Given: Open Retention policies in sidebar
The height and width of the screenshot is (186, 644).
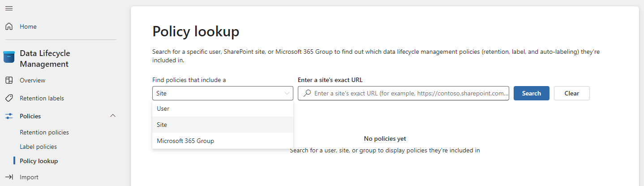Looking at the screenshot, I should tap(44, 132).
